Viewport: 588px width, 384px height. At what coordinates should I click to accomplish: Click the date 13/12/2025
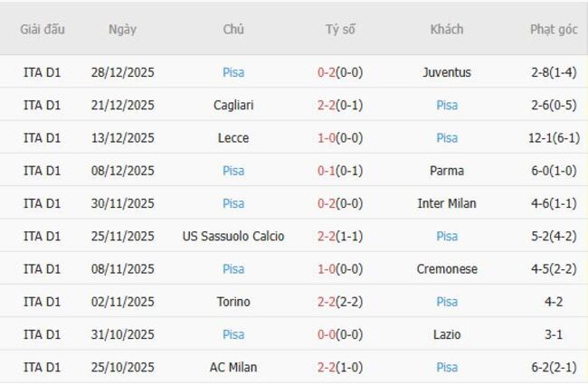pos(122,138)
